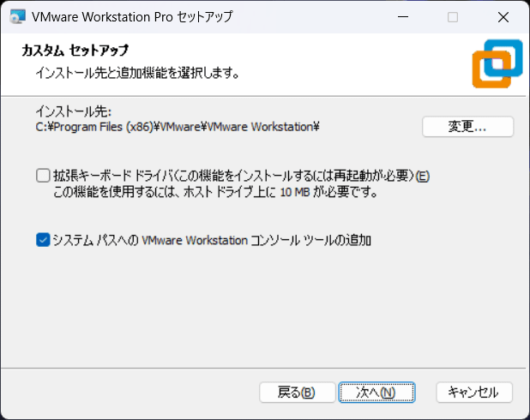Click the インストール先と追加機能を選択します description
The image size is (530, 420).
coord(138,73)
